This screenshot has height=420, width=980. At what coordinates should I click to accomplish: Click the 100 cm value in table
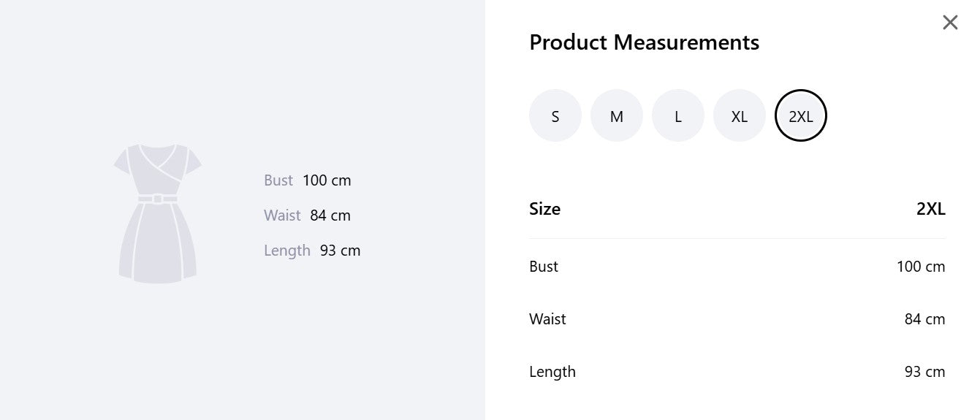921,267
